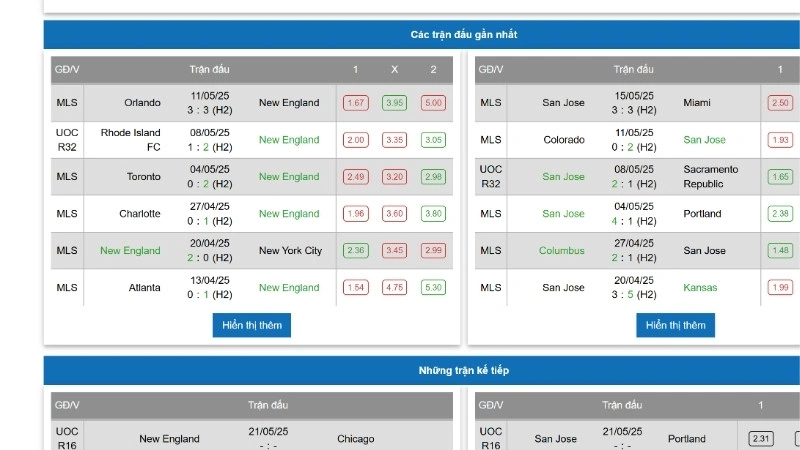
Task: Click 'X' column header in left table
Action: (394, 69)
